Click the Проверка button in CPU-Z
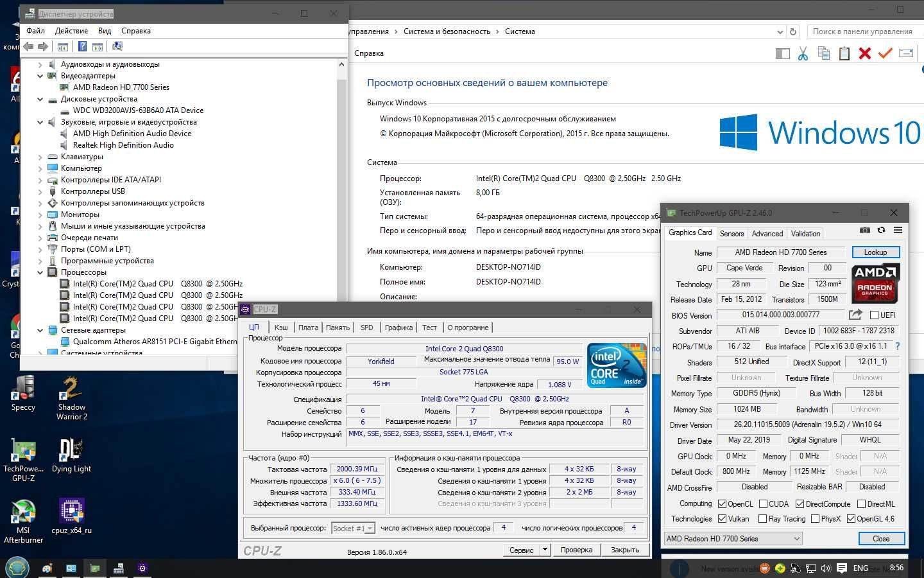 point(576,550)
